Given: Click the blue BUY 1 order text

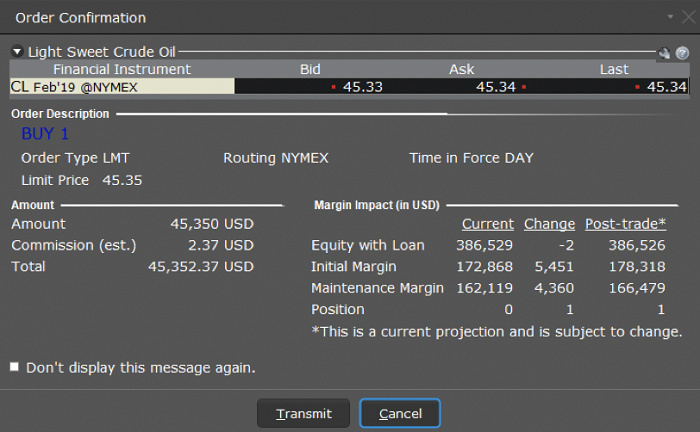Looking at the screenshot, I should pyautogui.click(x=45, y=134).
